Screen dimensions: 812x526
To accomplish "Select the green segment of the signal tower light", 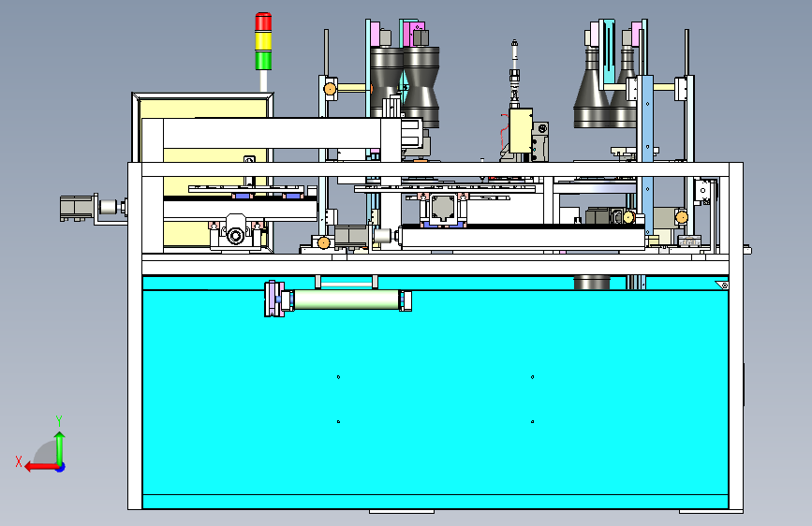I will pyautogui.click(x=263, y=60).
